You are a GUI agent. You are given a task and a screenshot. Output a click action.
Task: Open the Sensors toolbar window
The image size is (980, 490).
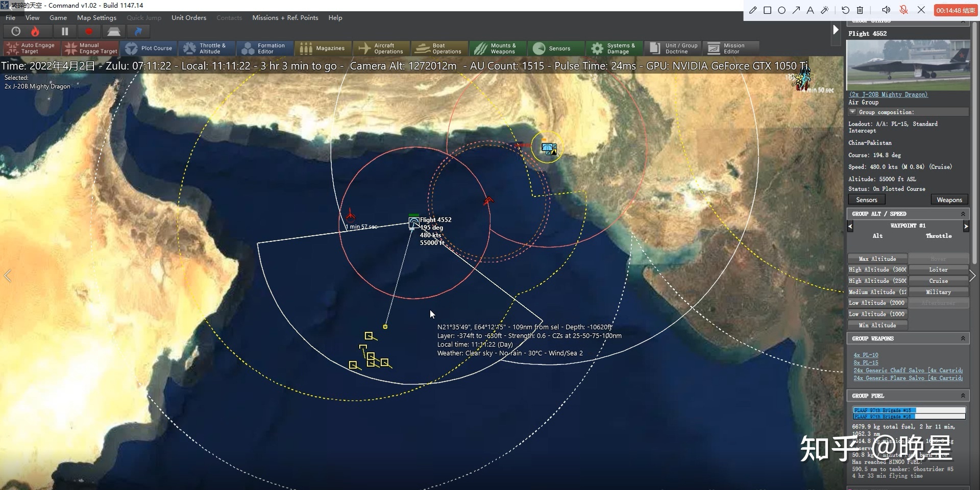[x=552, y=48]
